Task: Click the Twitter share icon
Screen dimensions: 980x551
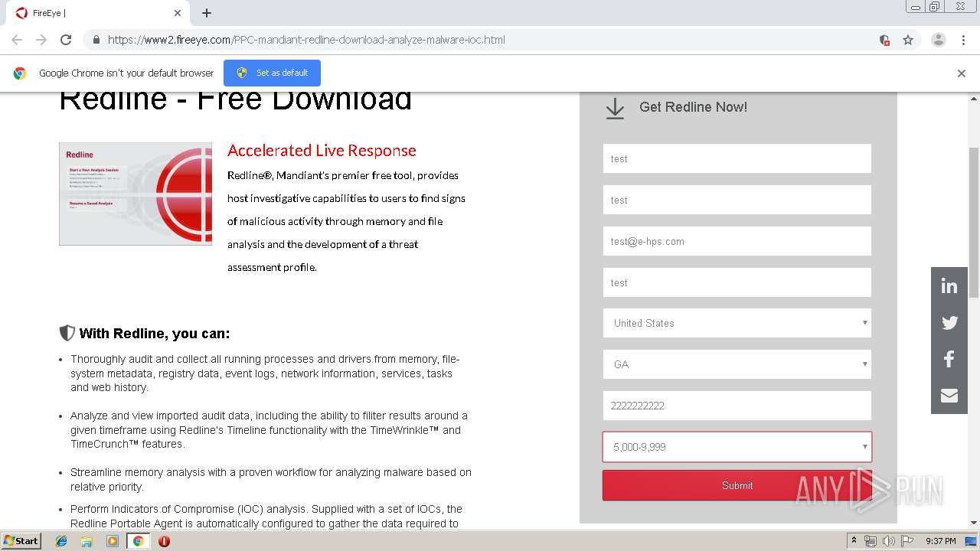Action: click(x=949, y=322)
